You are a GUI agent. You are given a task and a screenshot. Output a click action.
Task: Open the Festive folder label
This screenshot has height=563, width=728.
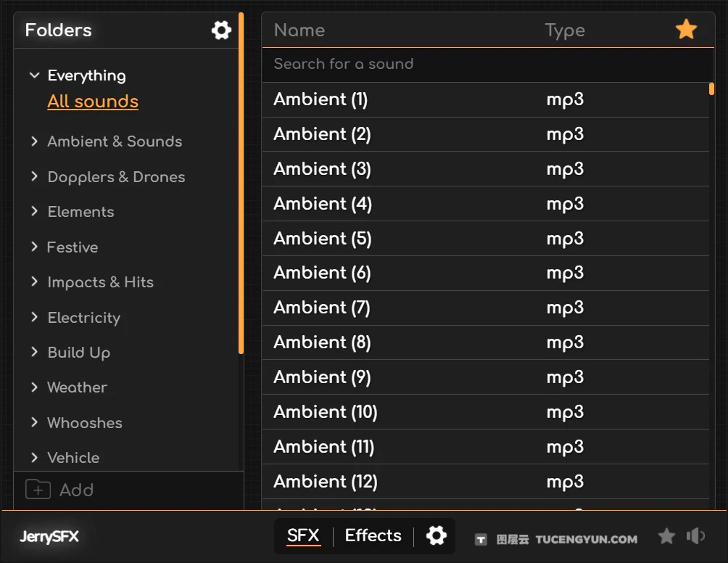[x=73, y=247]
